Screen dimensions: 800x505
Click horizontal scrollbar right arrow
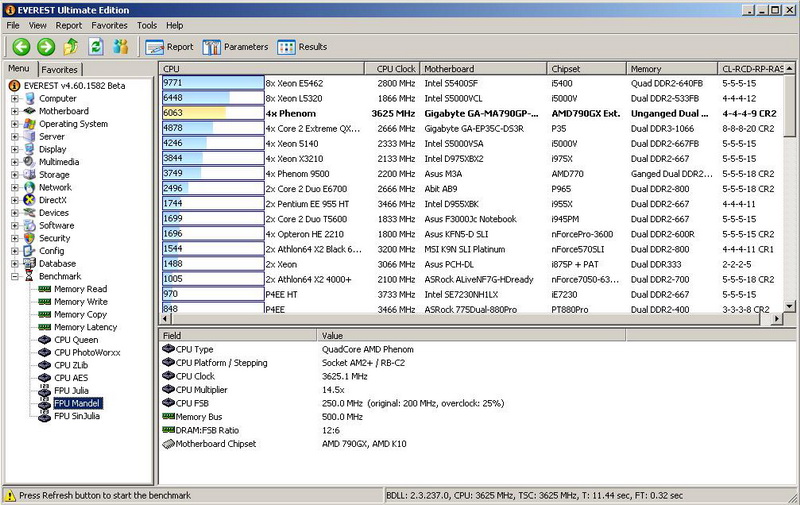point(776,319)
